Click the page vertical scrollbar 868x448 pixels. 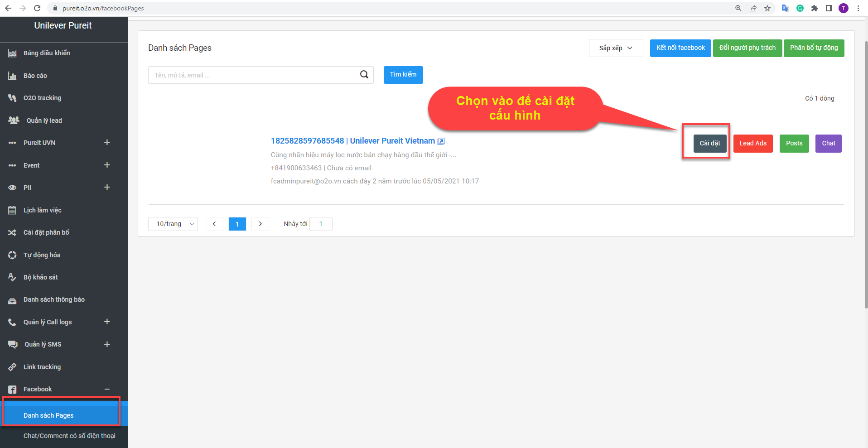click(x=866, y=174)
